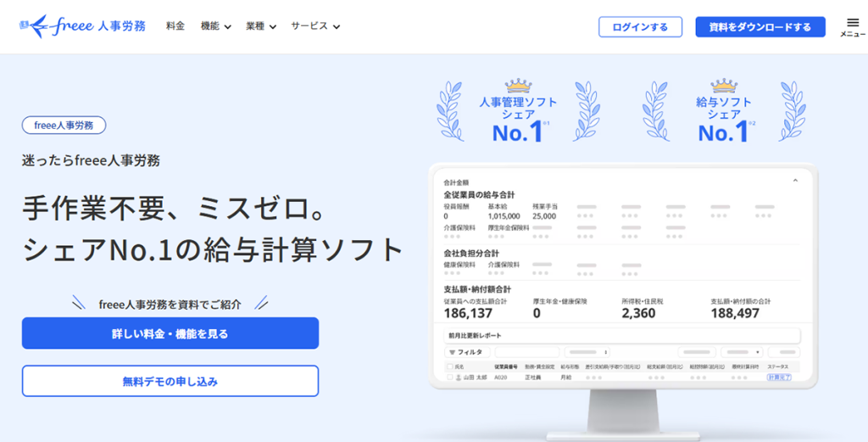868x442 pixels.
Task: Select 無料デモの申し込み button
Action: pos(170,381)
